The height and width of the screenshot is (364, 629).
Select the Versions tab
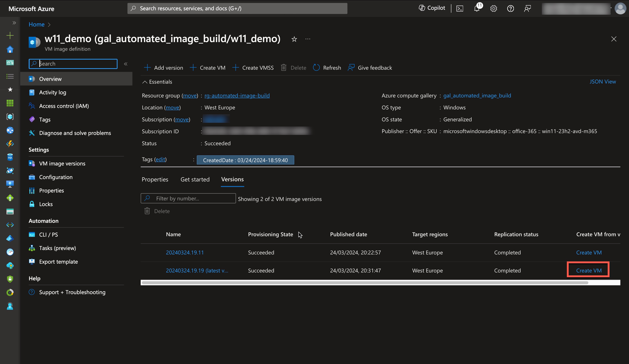pos(232,179)
